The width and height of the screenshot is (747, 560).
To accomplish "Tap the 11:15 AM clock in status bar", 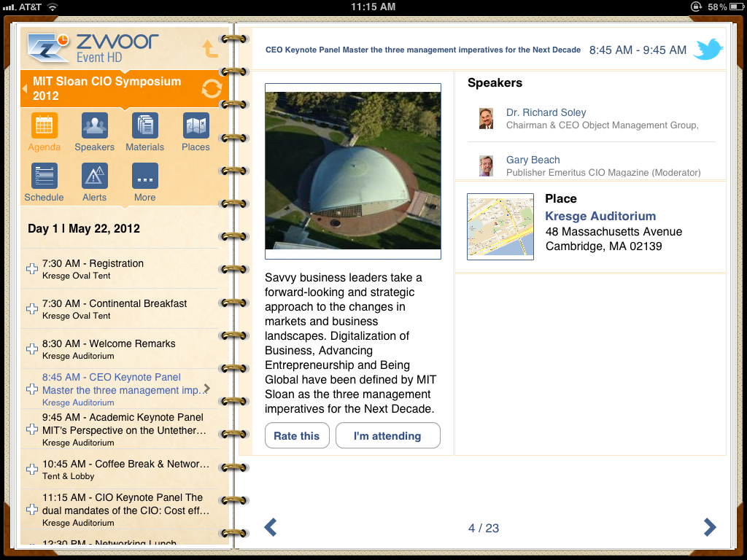I will pyautogui.click(x=373, y=7).
